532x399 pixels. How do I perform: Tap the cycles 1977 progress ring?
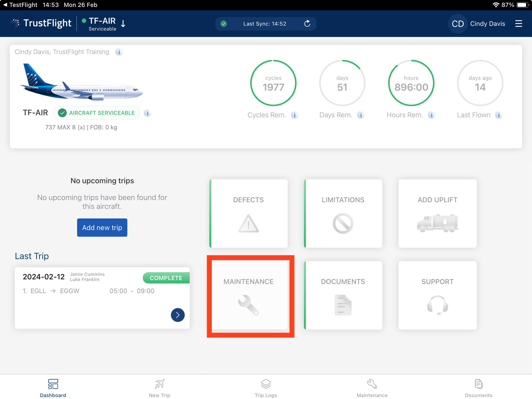click(x=273, y=83)
